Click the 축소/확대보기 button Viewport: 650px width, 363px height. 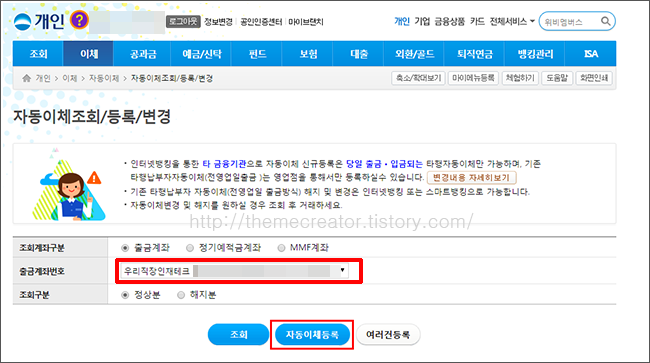[x=418, y=78]
